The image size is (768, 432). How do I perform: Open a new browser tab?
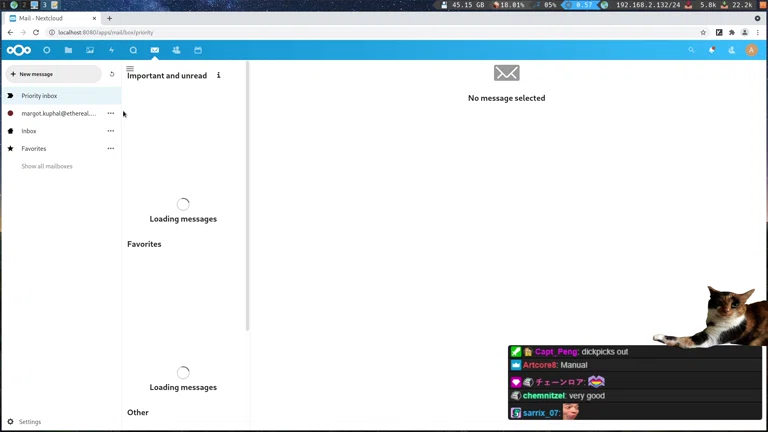[109, 18]
